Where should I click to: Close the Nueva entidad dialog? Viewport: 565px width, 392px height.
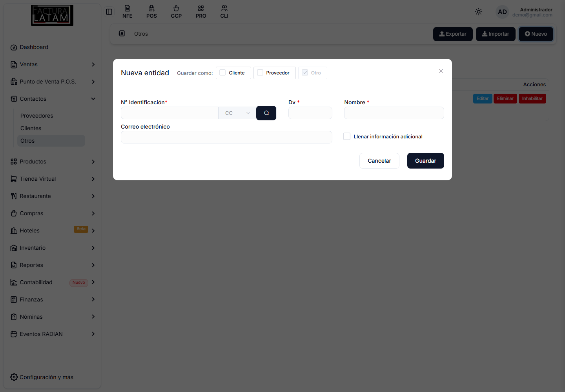(441, 71)
